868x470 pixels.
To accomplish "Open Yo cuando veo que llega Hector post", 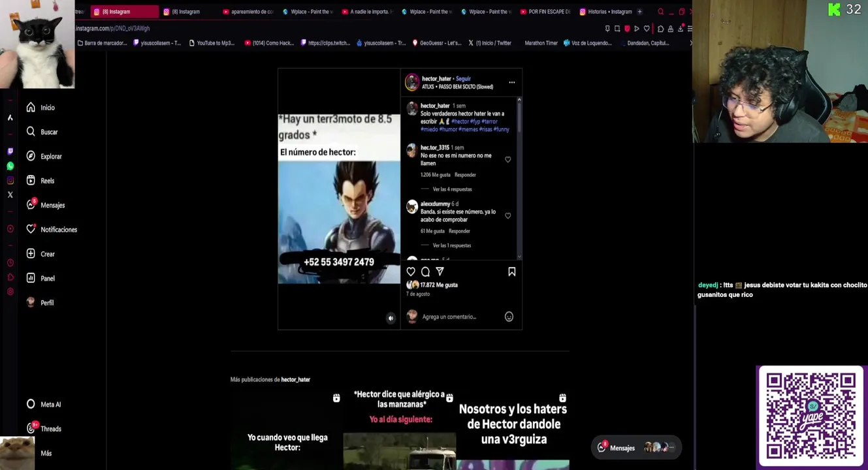I will (x=287, y=430).
